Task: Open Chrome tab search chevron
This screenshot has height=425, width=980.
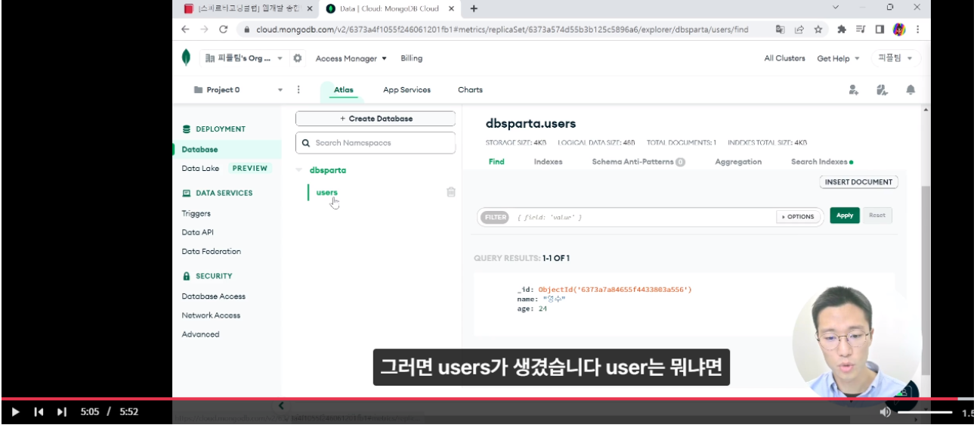Action: 836,8
